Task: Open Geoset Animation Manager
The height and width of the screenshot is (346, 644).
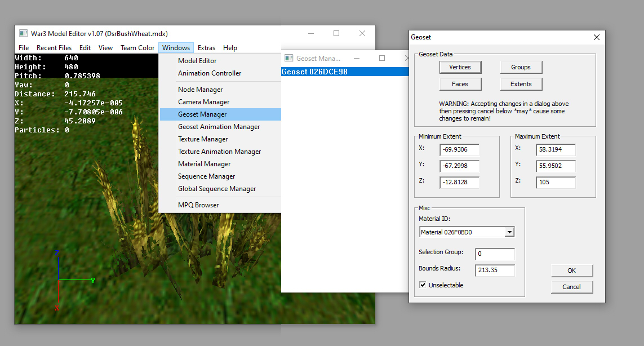Action: click(x=220, y=127)
